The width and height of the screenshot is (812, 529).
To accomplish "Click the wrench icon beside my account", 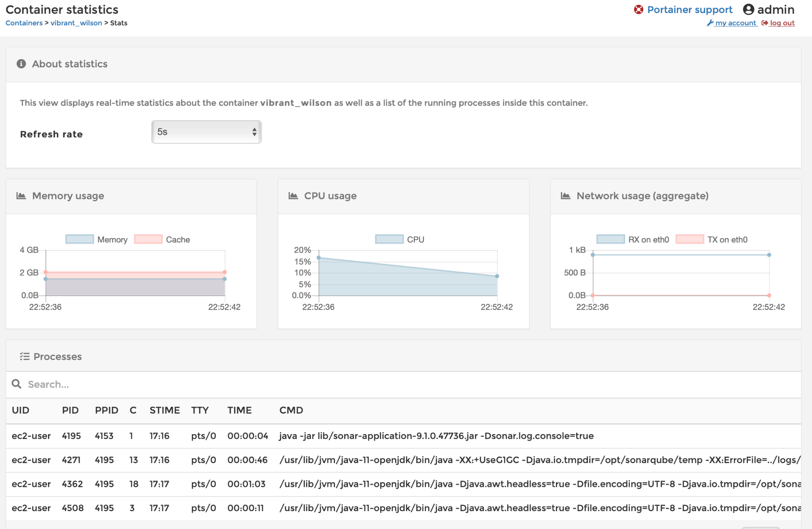I will pyautogui.click(x=710, y=23).
